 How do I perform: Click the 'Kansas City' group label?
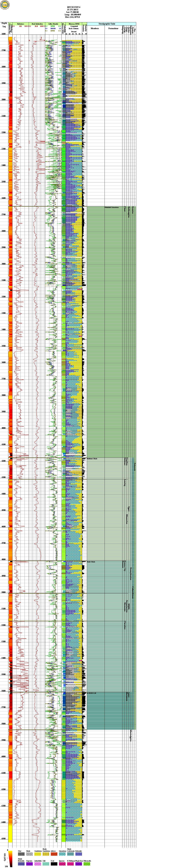(x=125, y=566)
